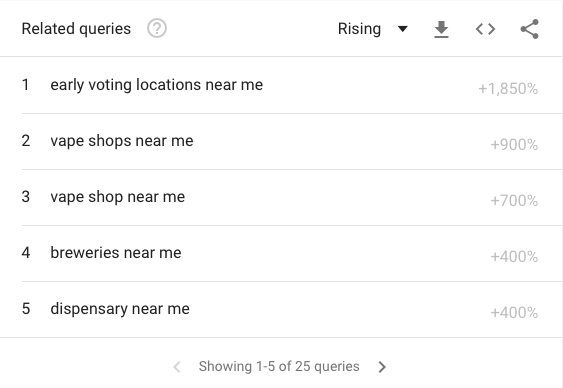
Task: Go to previous page of queries
Action: coord(177,367)
